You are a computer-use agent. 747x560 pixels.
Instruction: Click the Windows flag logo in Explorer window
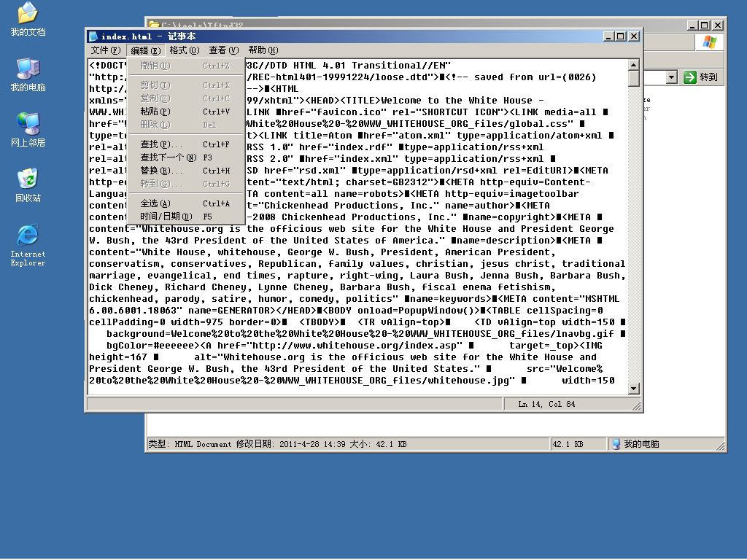(709, 42)
